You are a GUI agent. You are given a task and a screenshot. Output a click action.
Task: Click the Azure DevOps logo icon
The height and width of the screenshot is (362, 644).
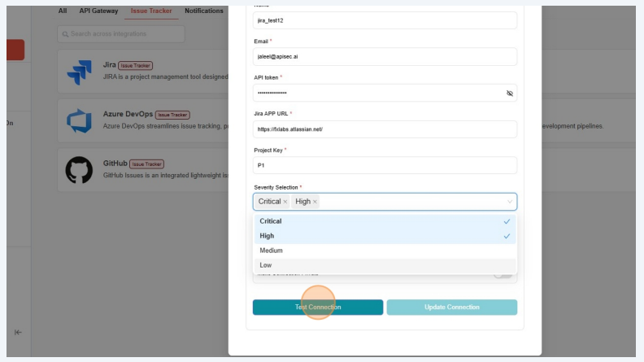(x=79, y=121)
